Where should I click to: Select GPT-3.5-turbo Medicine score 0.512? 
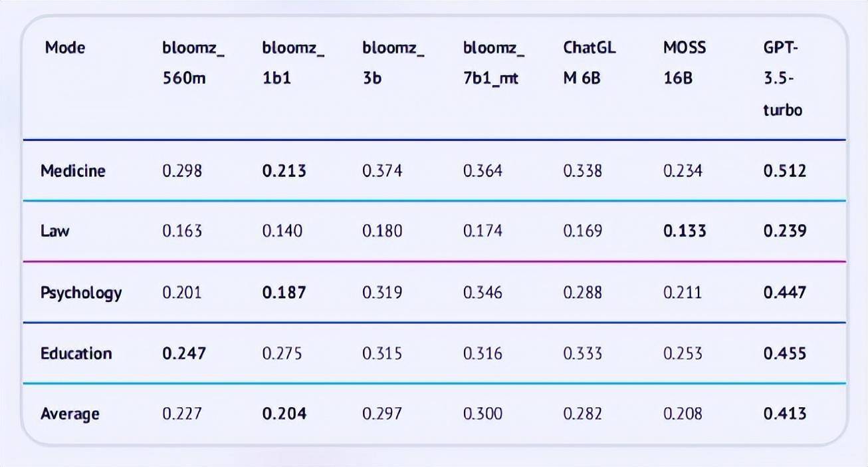tap(784, 171)
